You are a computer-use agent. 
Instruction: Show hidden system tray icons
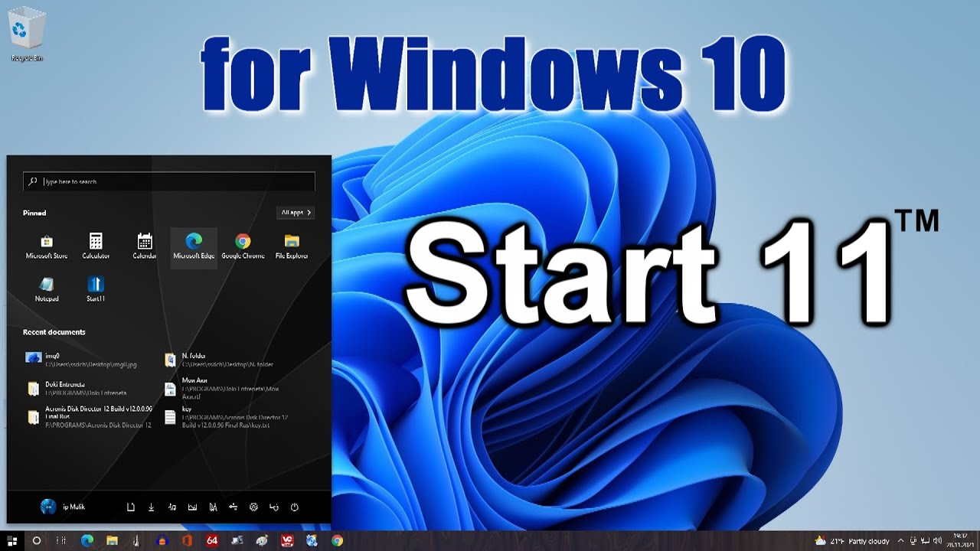click(900, 541)
